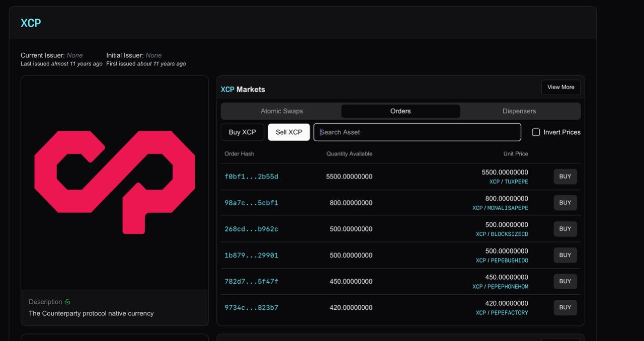Enable the Invert Prices checkbox
644x341 pixels.
tap(536, 132)
